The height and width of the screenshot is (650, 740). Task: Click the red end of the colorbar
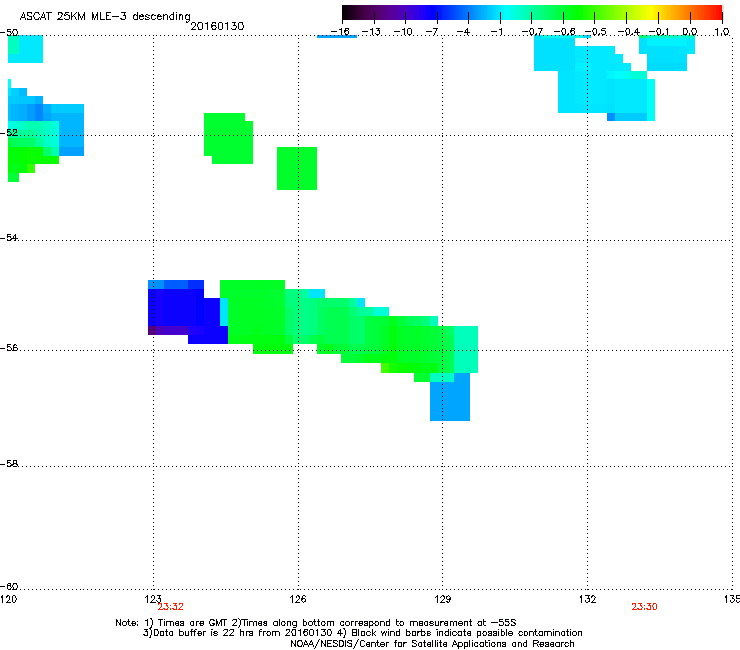[x=713, y=13]
